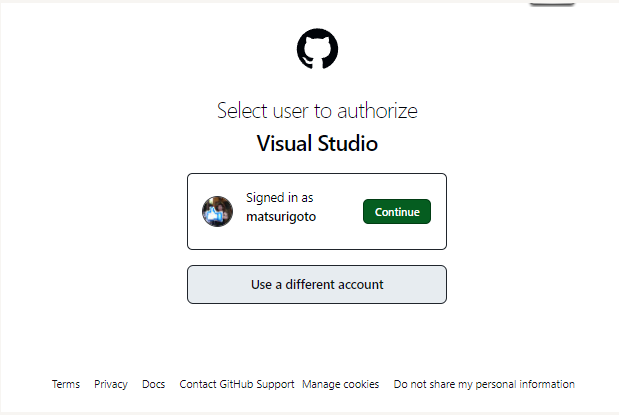Click the word 'Visual' in app name
Screen dimensions: 619x415
(285, 143)
